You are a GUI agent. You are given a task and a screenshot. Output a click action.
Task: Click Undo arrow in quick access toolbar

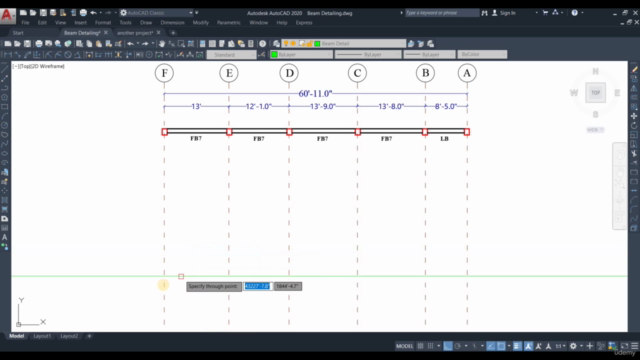tap(93, 13)
